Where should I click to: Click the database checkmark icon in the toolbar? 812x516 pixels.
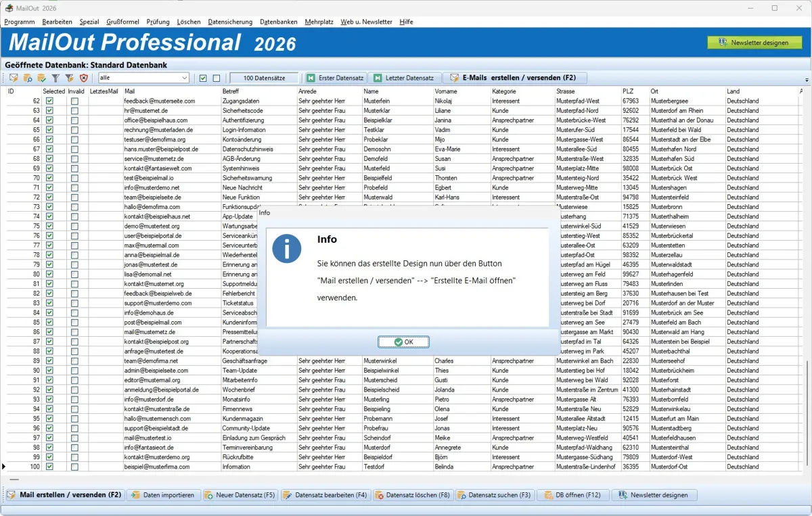(42, 78)
